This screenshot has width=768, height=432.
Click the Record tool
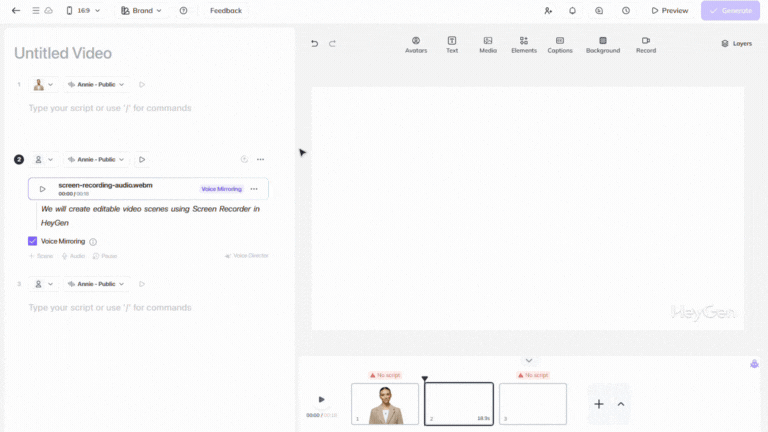pyautogui.click(x=646, y=45)
